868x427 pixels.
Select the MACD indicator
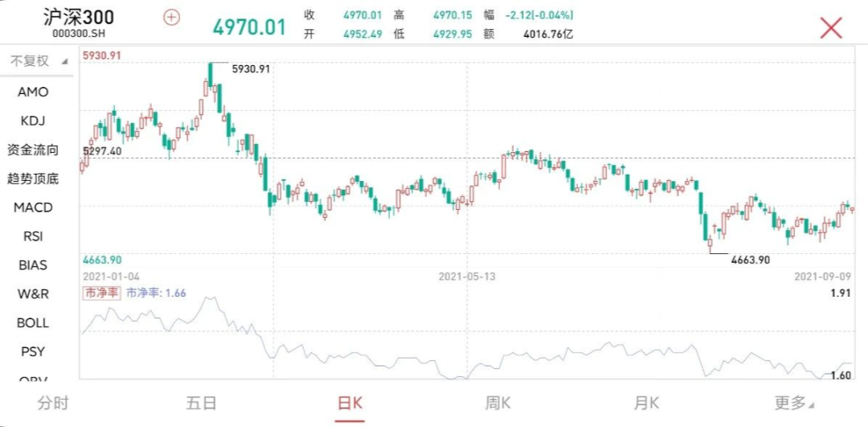coord(33,207)
